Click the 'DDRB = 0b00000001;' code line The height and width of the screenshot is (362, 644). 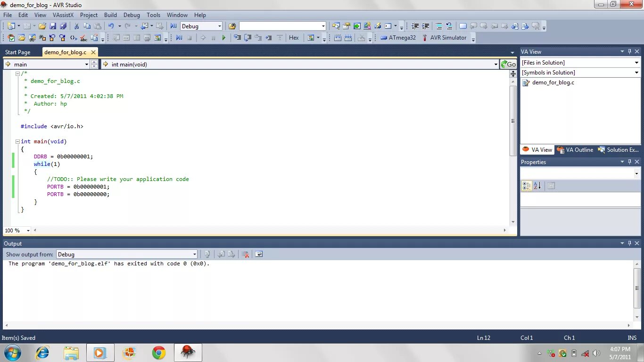point(63,156)
